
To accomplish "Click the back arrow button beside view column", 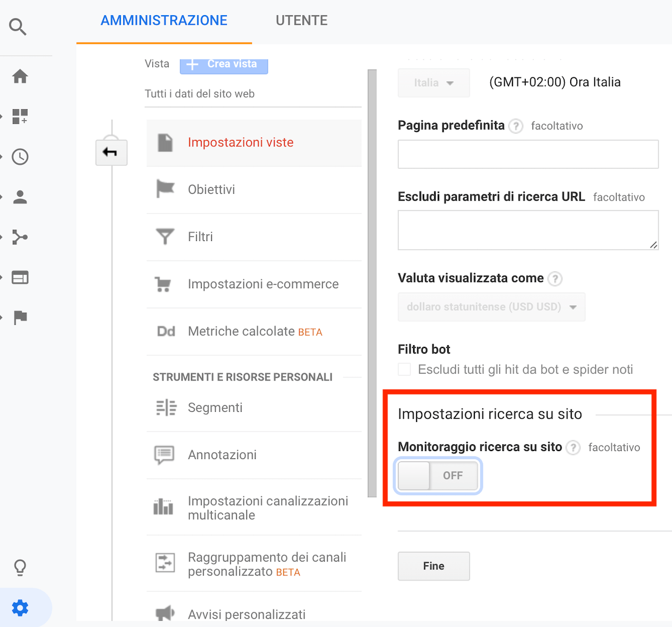I will [111, 152].
